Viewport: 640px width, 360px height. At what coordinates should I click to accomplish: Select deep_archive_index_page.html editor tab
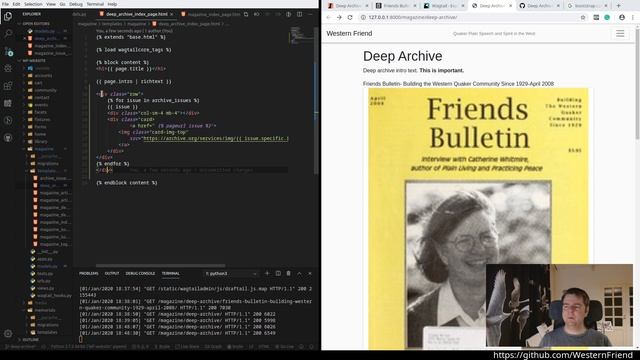click(137, 14)
